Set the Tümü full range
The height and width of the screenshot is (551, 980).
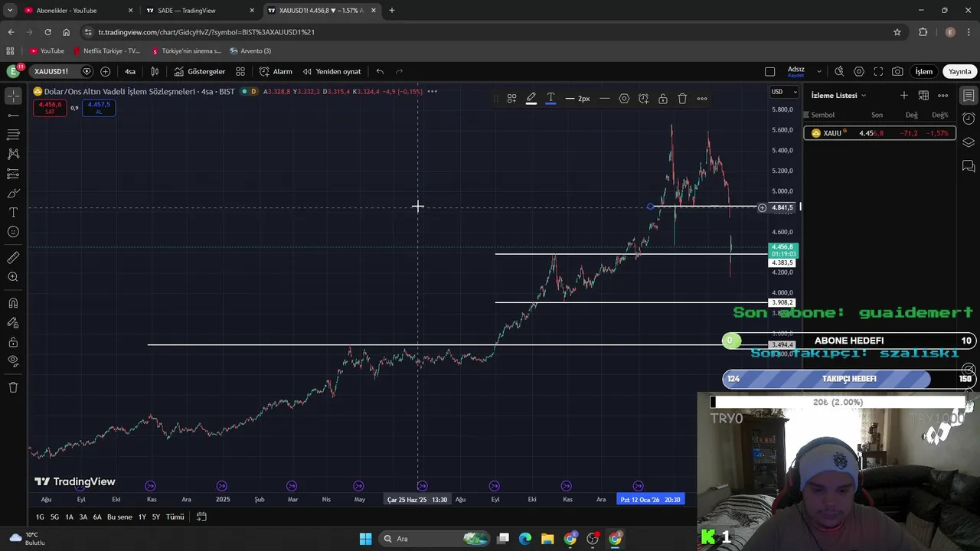175,517
